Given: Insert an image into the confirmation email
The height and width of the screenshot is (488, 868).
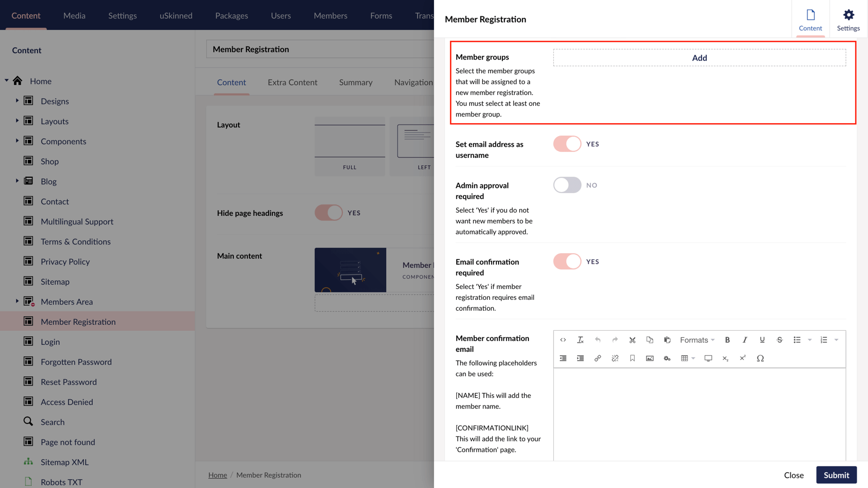Looking at the screenshot, I should (x=649, y=358).
